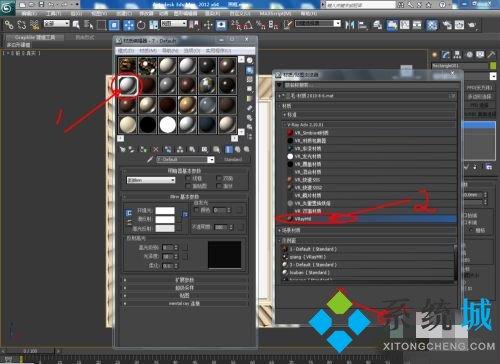Click the Video Color Check icon
This screenshot has width=500, height=364.
[x=250, y=99]
